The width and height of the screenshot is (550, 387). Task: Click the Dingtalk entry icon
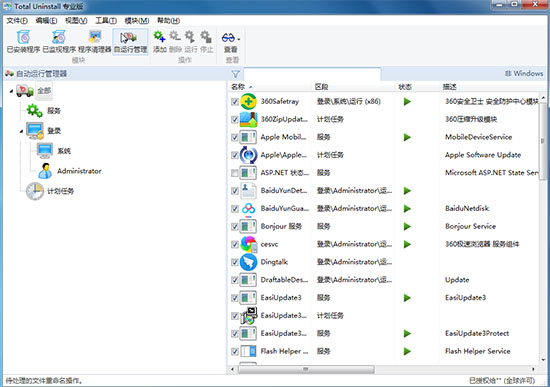[248, 262]
